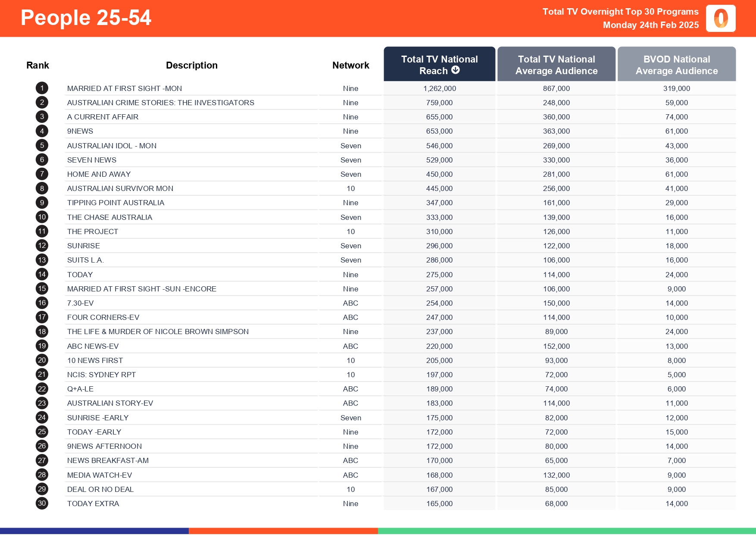The image size is (756, 535).
Task: Toggle sorting on BVOD National Average Audience column
Action: pyautogui.click(x=676, y=64)
